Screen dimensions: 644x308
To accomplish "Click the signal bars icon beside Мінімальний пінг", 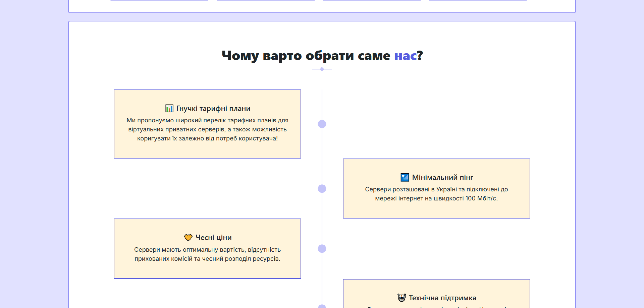I will pos(405,178).
